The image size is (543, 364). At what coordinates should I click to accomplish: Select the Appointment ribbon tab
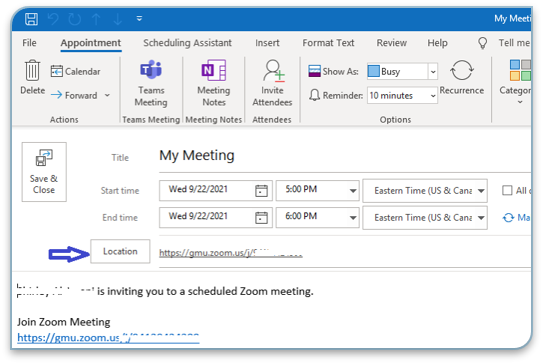coord(91,43)
